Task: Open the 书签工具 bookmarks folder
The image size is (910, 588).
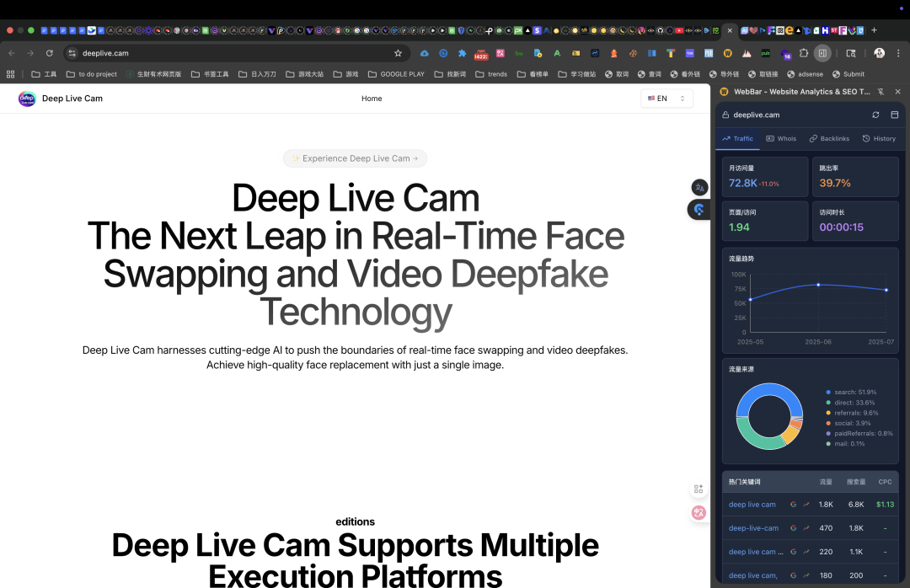Action: [210, 74]
